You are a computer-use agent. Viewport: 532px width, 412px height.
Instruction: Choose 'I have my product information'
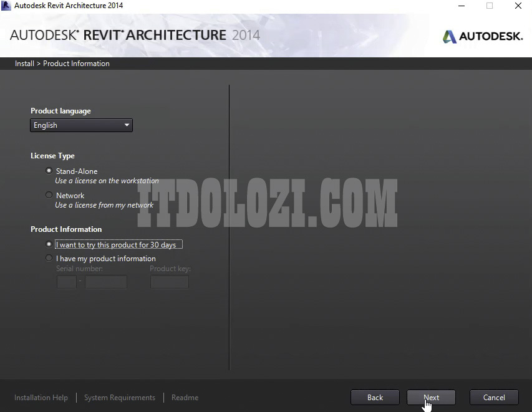[49, 258]
